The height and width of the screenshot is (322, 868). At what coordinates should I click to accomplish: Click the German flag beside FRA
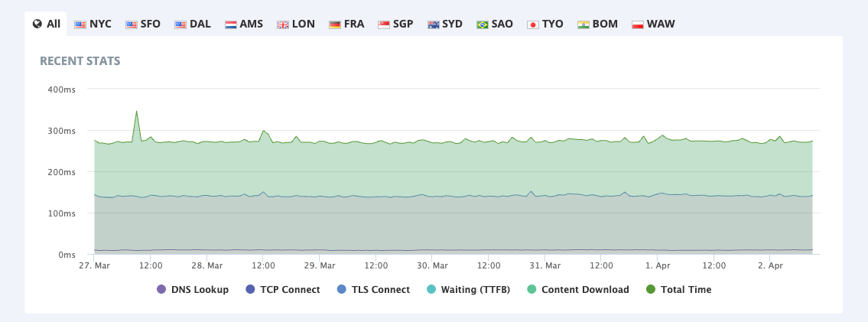click(335, 24)
